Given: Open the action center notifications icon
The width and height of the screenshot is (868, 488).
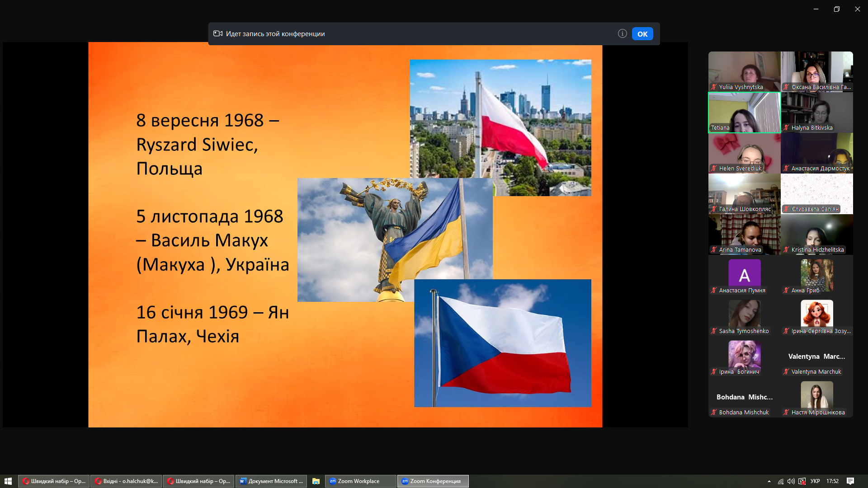Looking at the screenshot, I should 850,481.
